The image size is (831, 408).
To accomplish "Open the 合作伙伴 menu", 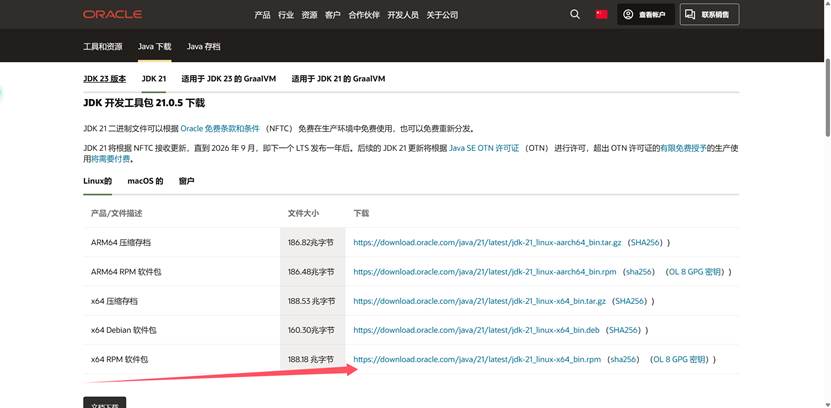I will click(x=364, y=15).
